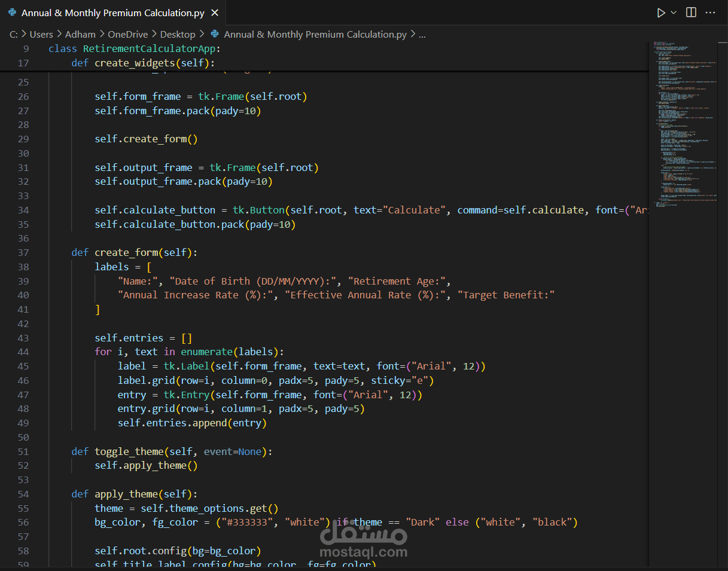Open the Users breadcrumb folder
This screenshot has height=571, width=728.
41,35
